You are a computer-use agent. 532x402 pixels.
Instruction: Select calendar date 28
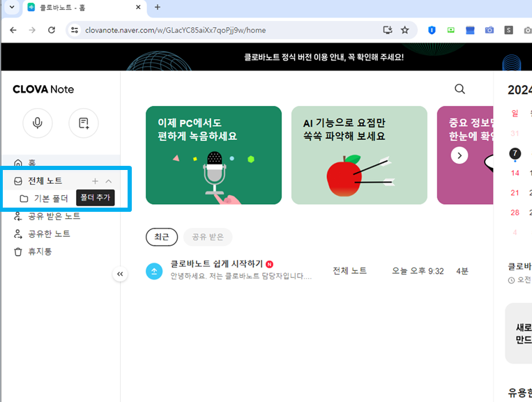[515, 212]
